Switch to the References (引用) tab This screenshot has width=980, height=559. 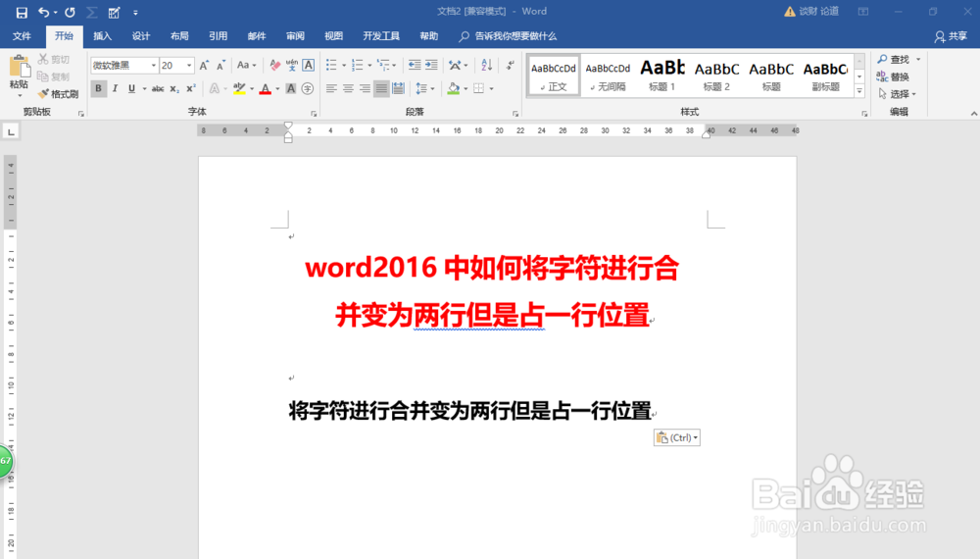[219, 36]
